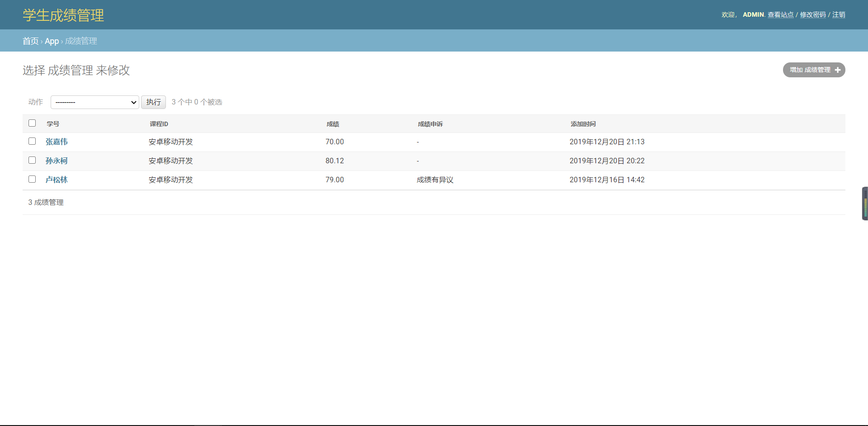Check the checkbox for row 张嘉伟
This screenshot has width=868, height=426.
coord(32,141)
